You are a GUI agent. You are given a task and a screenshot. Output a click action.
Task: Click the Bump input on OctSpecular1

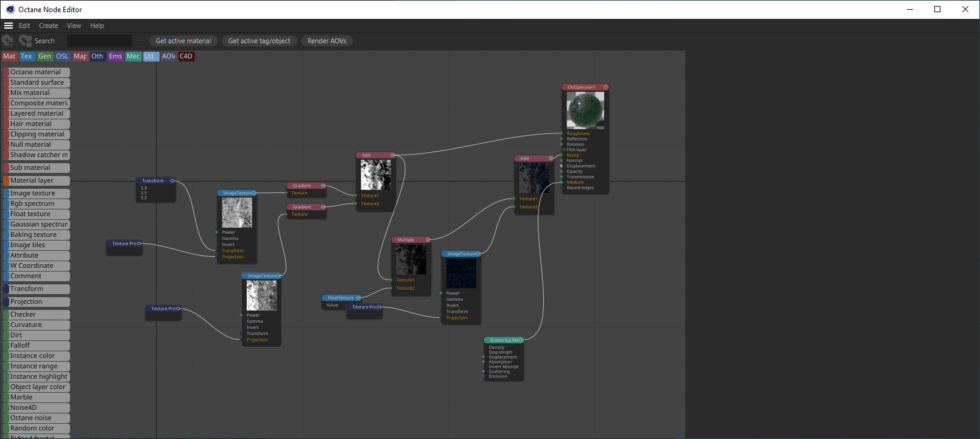tap(573, 155)
